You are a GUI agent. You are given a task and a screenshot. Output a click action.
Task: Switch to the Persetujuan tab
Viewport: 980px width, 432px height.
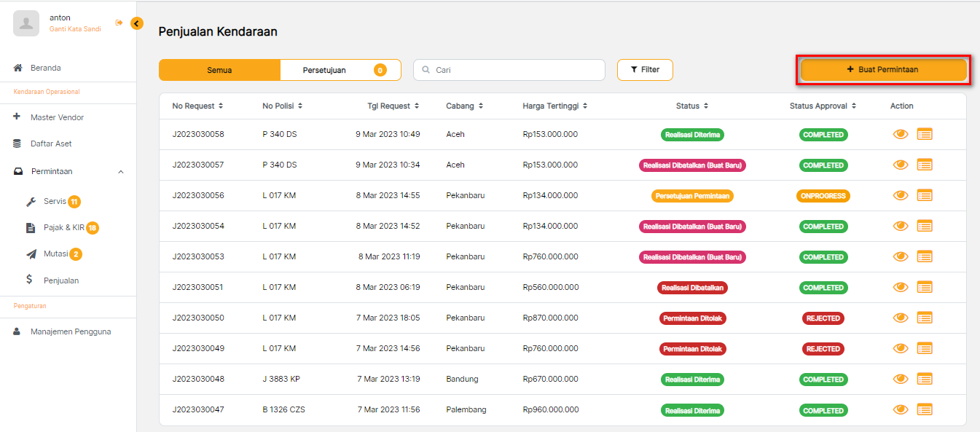click(x=340, y=70)
